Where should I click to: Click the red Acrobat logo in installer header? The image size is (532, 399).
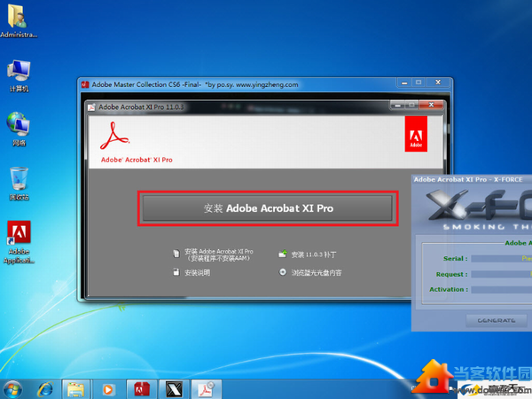tap(114, 136)
